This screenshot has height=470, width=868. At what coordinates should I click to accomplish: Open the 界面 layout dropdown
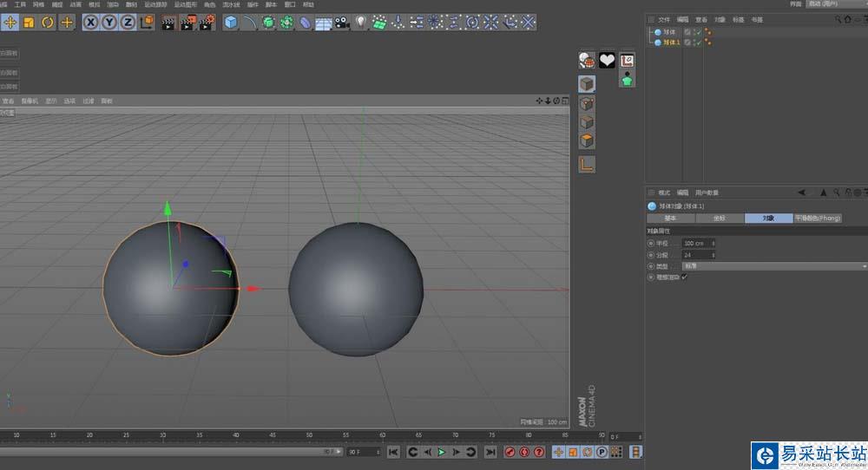pos(833,4)
